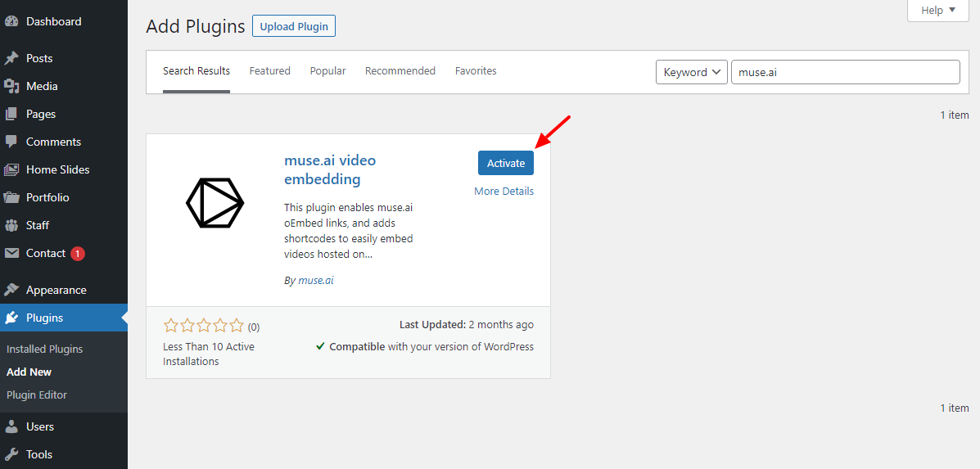
Task: Click the Media icon in sidebar
Action: [x=11, y=86]
